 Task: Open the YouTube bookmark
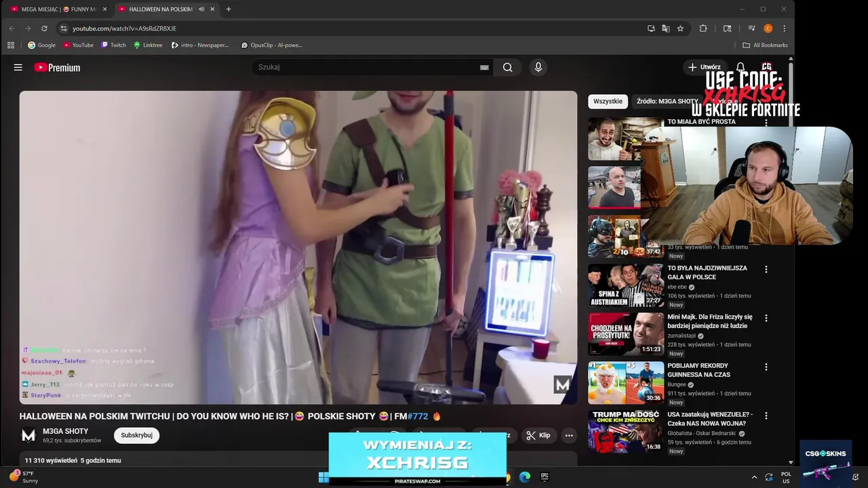pos(78,45)
